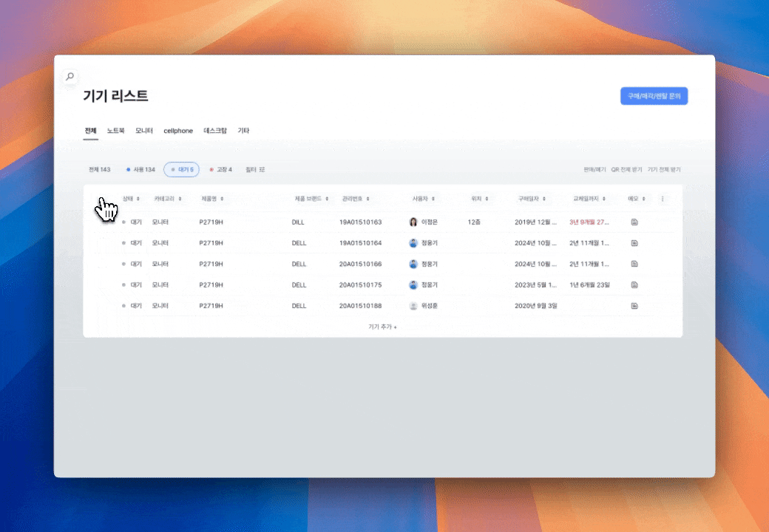Image resolution: width=769 pixels, height=532 pixels.
Task: Open memo icon for device 20A01510175
Action: pos(634,284)
